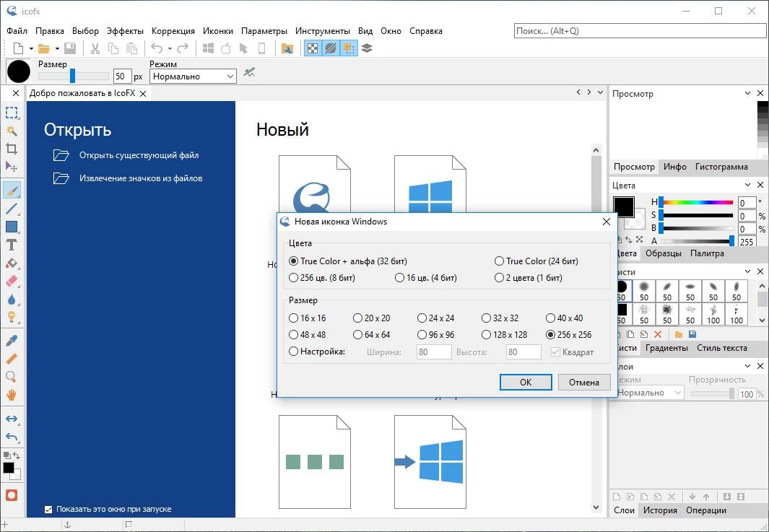The image size is (769, 532).
Task: Select the blur water-drop tool
Action: pos(12,299)
